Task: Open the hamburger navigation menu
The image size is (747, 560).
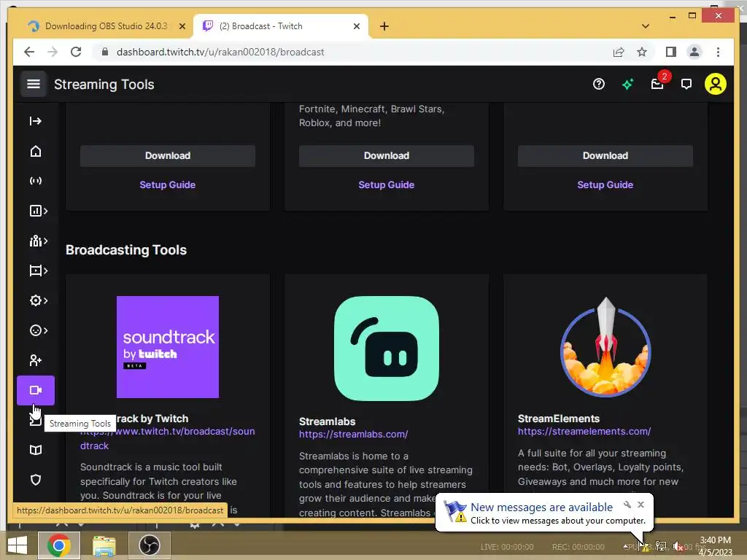Action: (x=34, y=85)
